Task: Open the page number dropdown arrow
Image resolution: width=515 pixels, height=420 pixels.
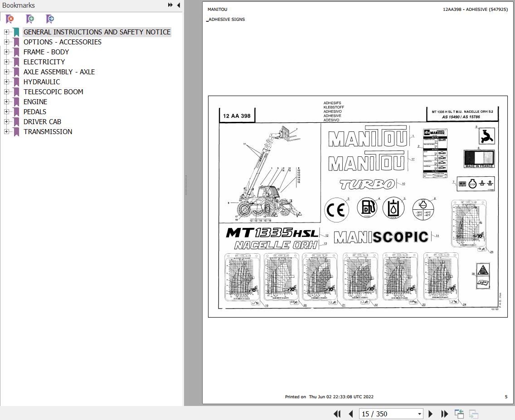Action: [419, 414]
